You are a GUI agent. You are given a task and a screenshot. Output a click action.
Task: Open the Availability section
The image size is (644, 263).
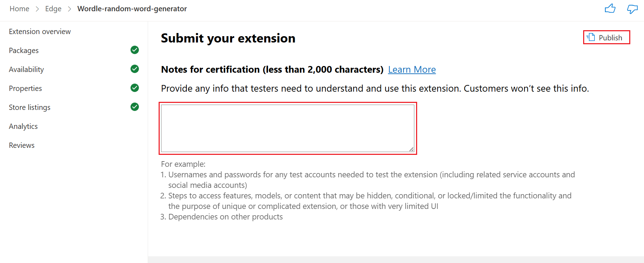coord(26,69)
